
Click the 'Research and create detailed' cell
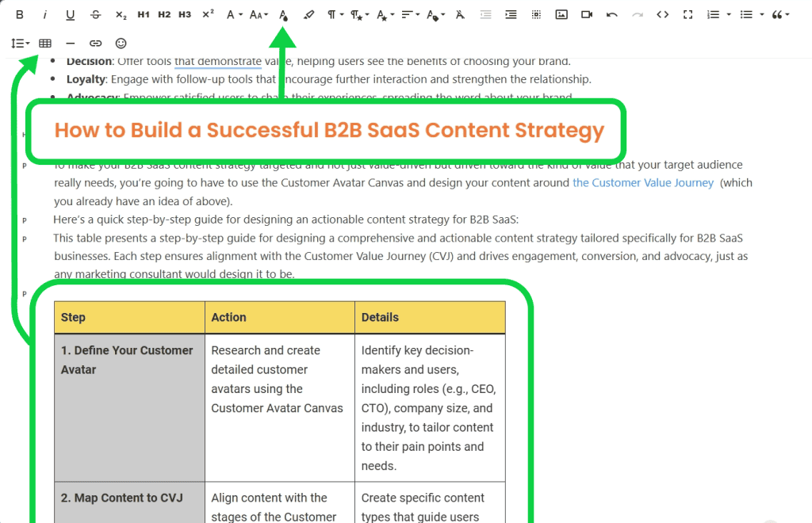pos(280,407)
